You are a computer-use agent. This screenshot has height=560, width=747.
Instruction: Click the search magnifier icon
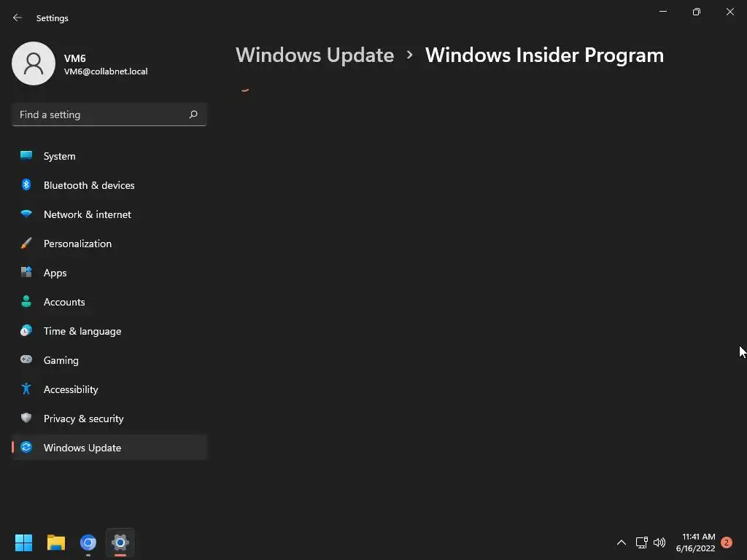pyautogui.click(x=193, y=114)
